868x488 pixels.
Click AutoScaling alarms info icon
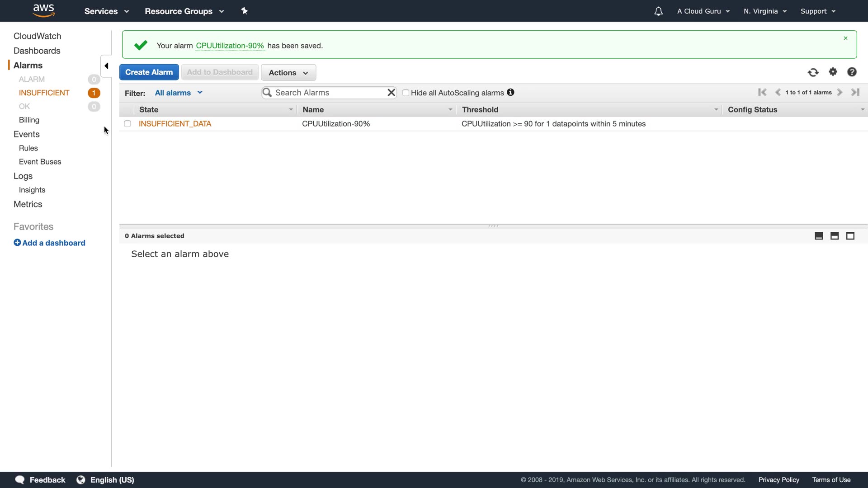[510, 92]
